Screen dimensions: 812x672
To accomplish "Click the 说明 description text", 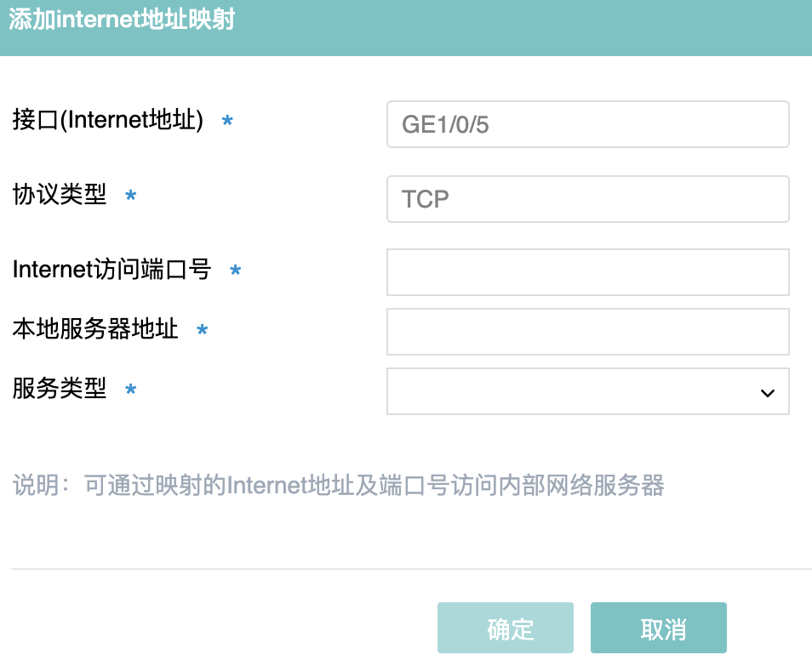I will point(338,486).
